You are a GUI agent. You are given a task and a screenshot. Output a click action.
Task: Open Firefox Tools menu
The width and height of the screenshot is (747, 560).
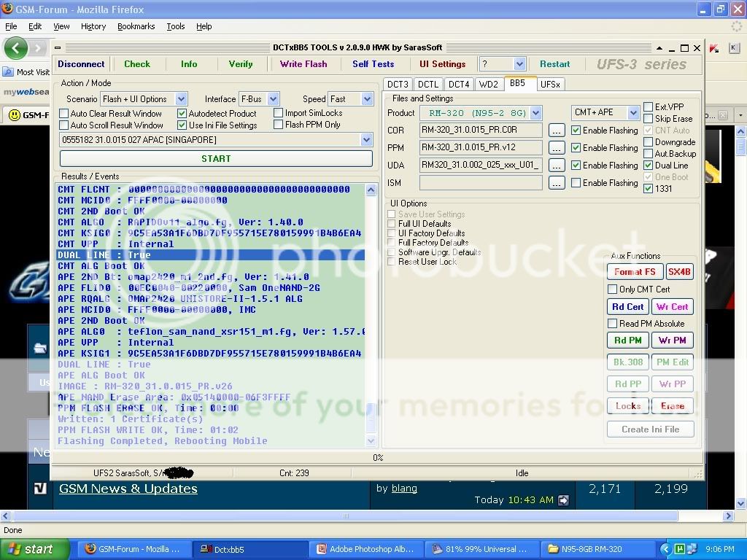(x=176, y=26)
